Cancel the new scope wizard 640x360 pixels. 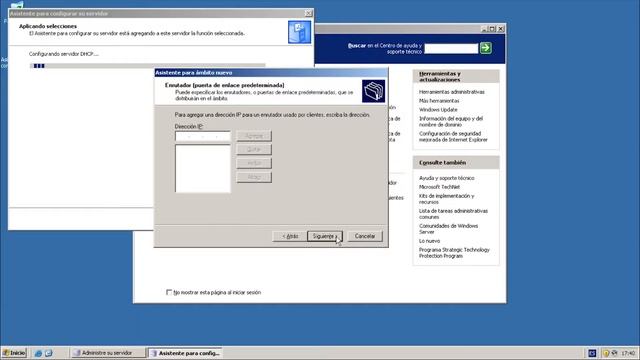tap(364, 236)
